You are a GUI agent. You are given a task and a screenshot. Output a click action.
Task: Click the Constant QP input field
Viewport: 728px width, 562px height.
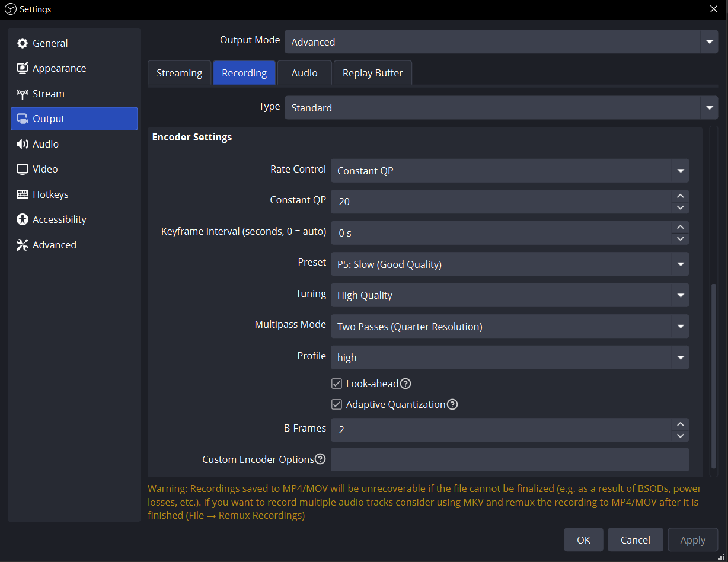coord(502,202)
